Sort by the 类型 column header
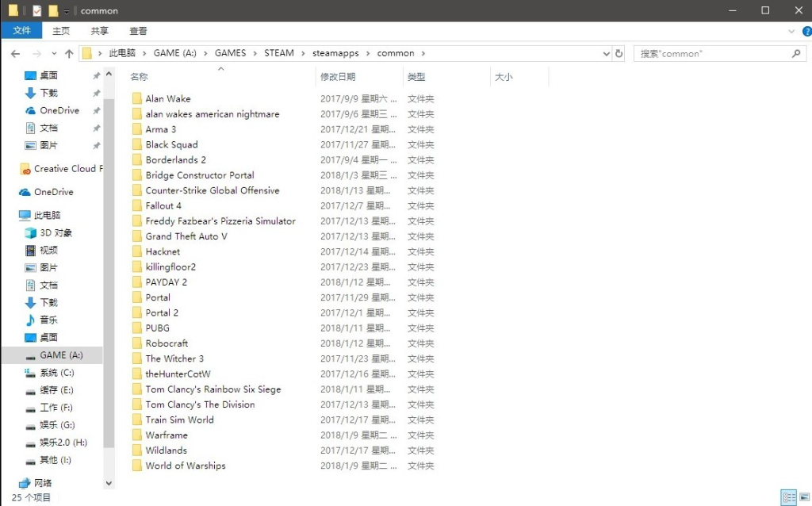Viewport: 812px width, 506px height. point(416,77)
